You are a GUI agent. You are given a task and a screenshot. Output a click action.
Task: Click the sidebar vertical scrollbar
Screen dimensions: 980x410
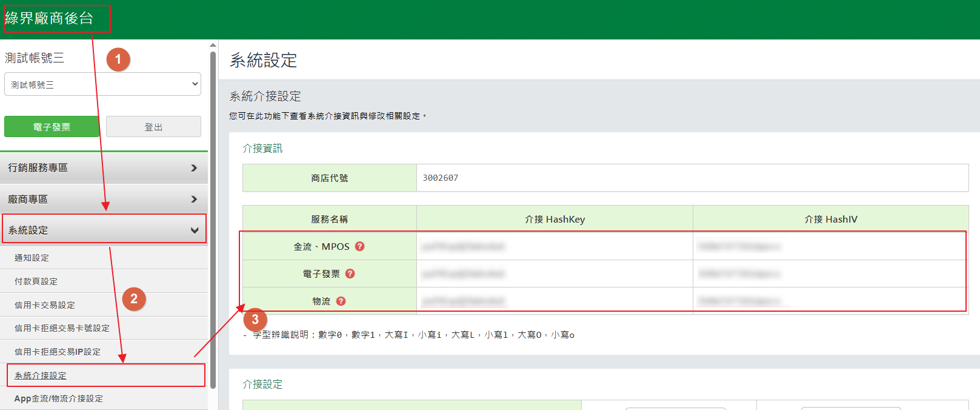coord(213,218)
